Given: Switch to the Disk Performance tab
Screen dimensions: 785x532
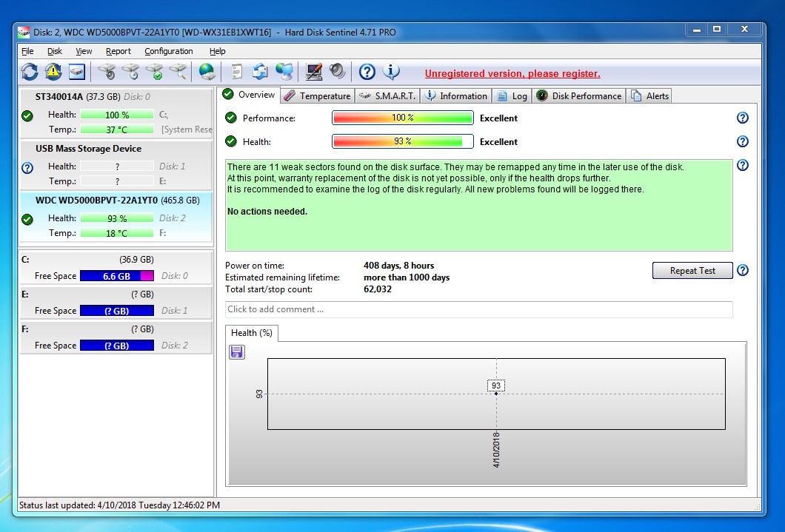Looking at the screenshot, I should point(578,96).
